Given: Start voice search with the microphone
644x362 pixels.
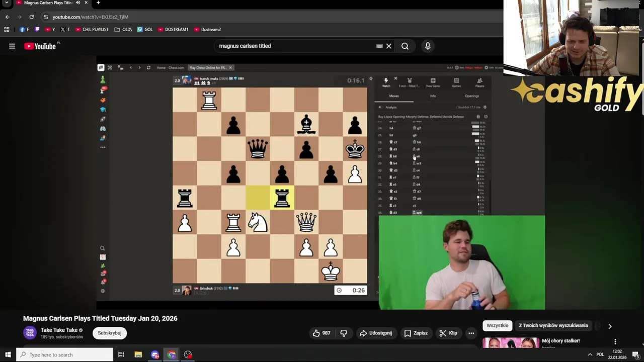Looking at the screenshot, I should [x=428, y=46].
